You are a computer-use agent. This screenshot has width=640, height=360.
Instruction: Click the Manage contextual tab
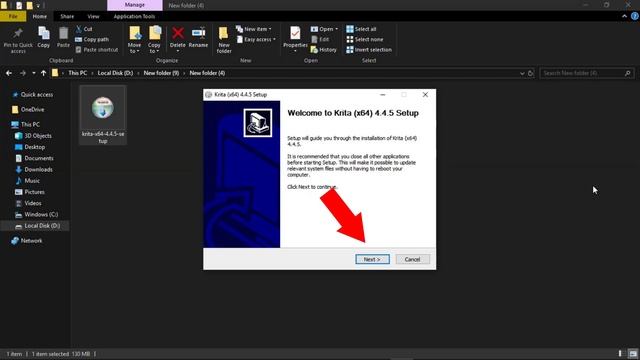[135, 5]
